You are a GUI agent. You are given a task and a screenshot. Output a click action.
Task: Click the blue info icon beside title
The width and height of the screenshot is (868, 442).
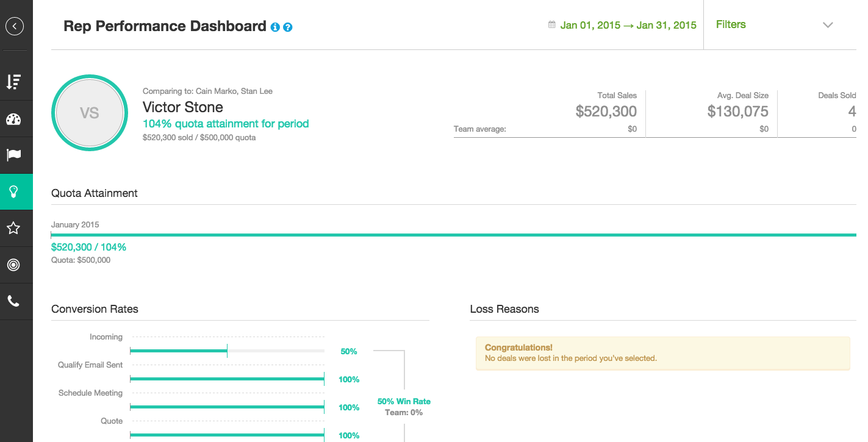tap(275, 27)
